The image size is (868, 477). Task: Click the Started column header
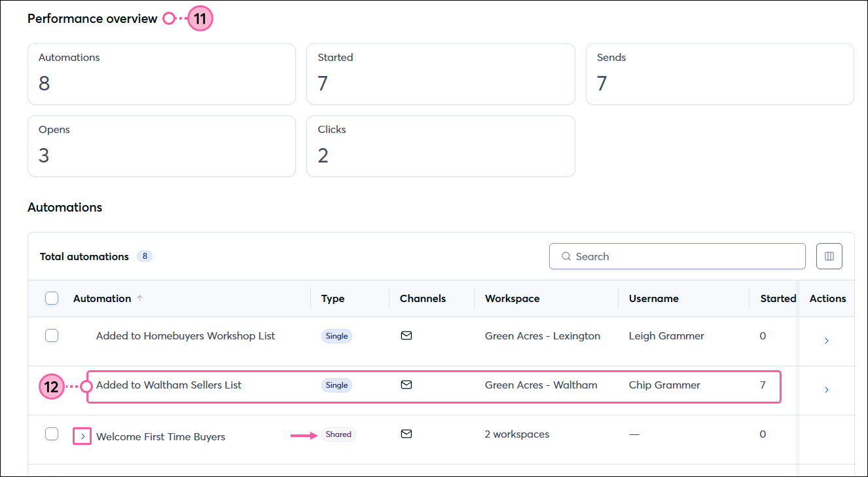click(778, 298)
